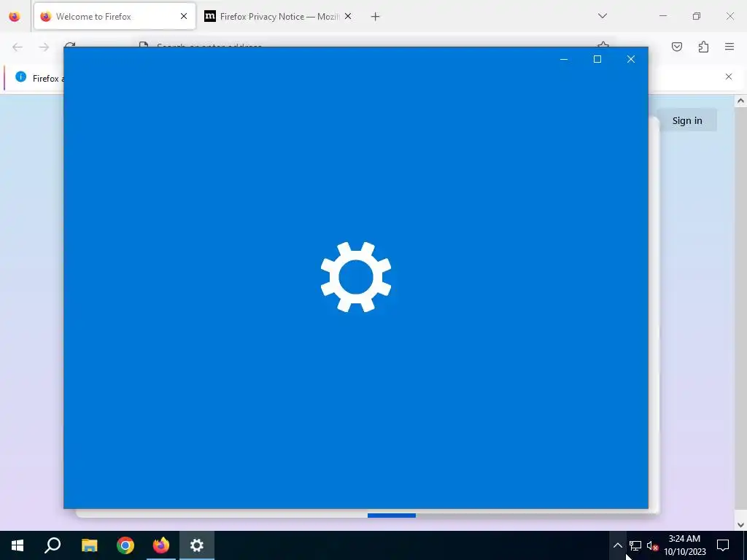Launch File Explorer from the taskbar
Image resolution: width=747 pixels, height=560 pixels.
tap(89, 545)
